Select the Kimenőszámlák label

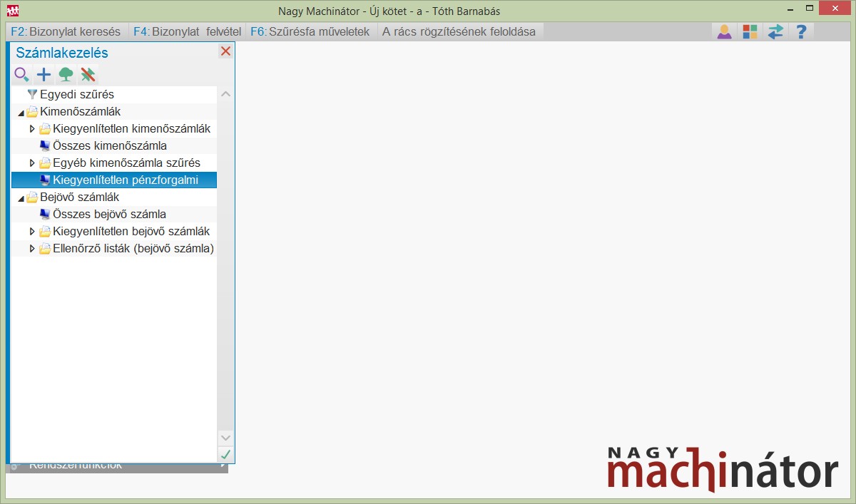(81, 111)
